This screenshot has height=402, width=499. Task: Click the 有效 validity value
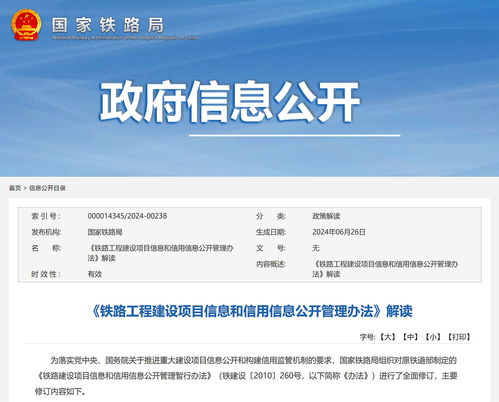click(95, 274)
